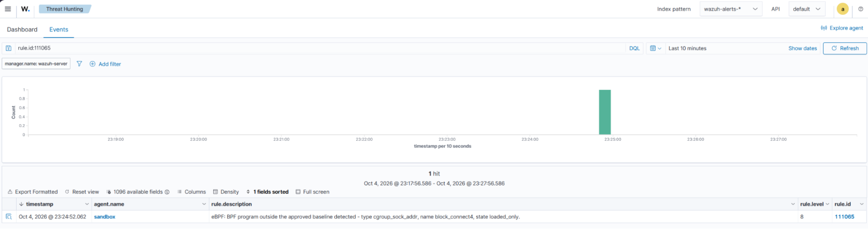The height and width of the screenshot is (229, 868).
Task: Open the 1096 available fields list
Action: click(135, 192)
